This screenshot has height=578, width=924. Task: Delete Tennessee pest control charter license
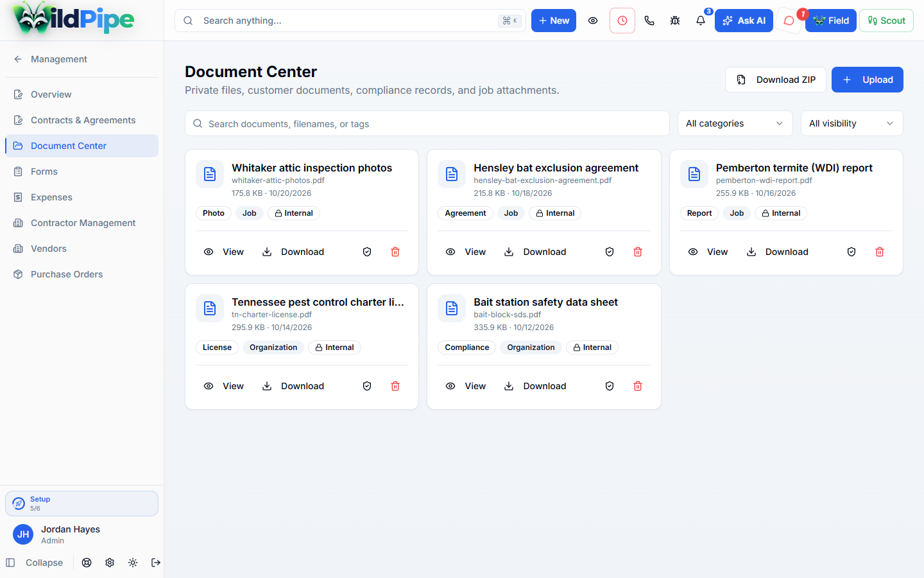point(395,386)
